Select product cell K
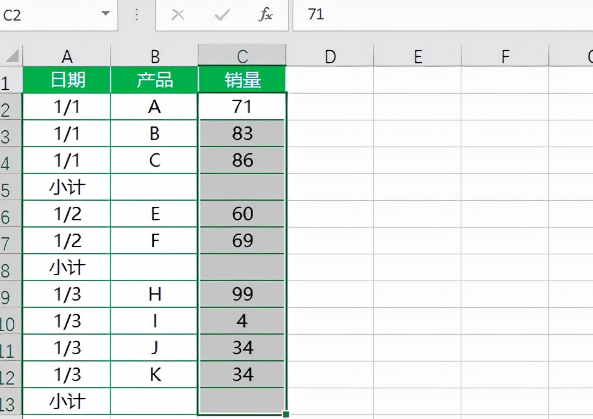Screen dimensions: 593x419 [154, 375]
